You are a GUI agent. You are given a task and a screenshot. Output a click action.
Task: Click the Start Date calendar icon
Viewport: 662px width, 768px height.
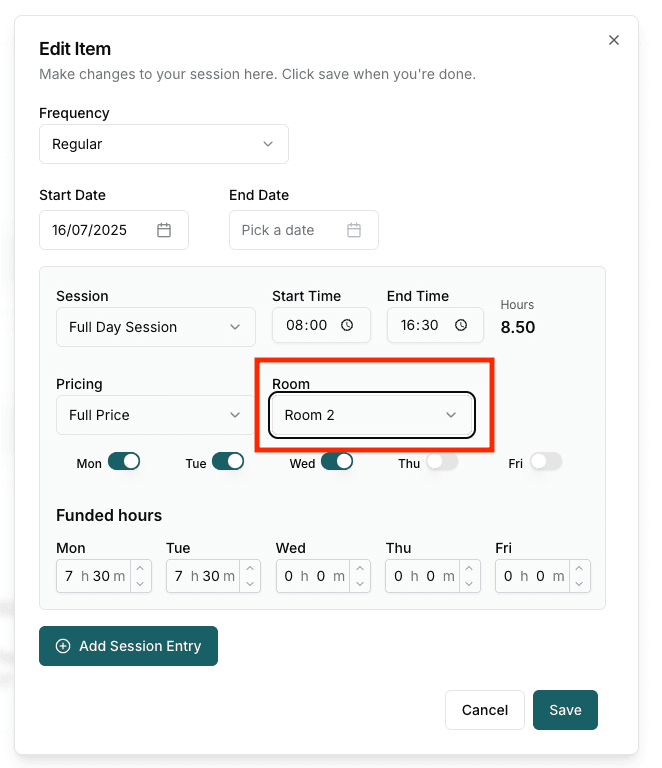164,230
